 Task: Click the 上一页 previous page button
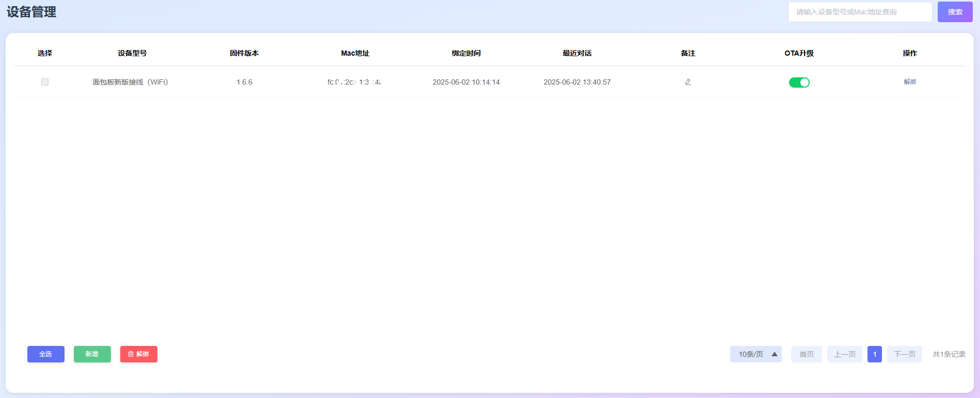[845, 354]
